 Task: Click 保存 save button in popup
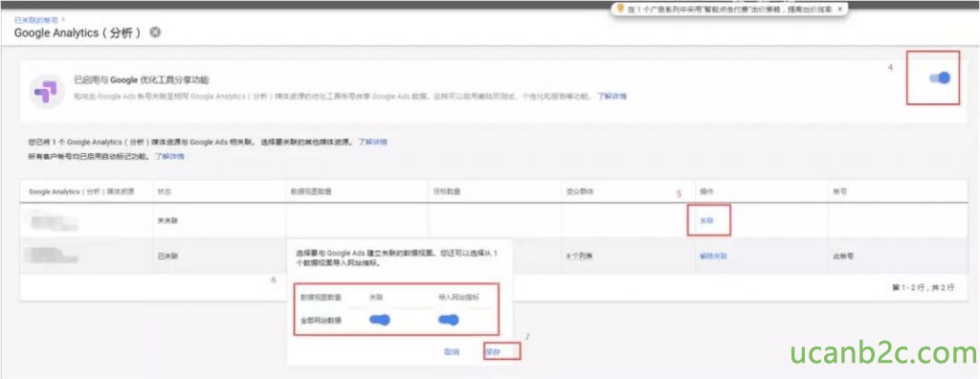click(x=493, y=351)
